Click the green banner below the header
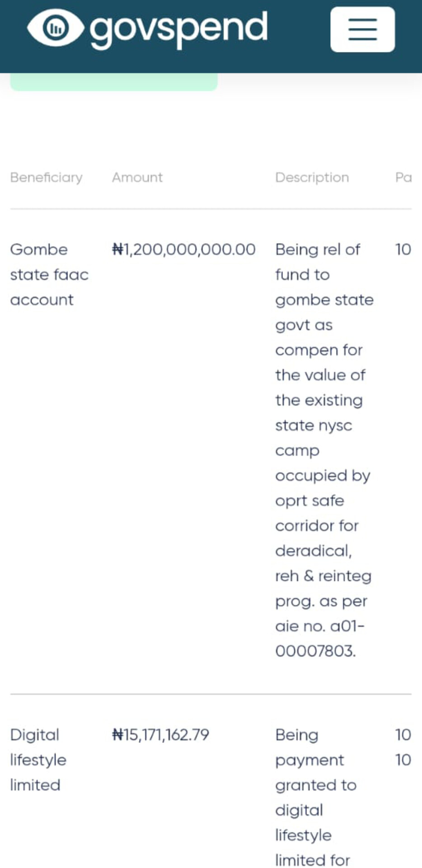 [114, 82]
